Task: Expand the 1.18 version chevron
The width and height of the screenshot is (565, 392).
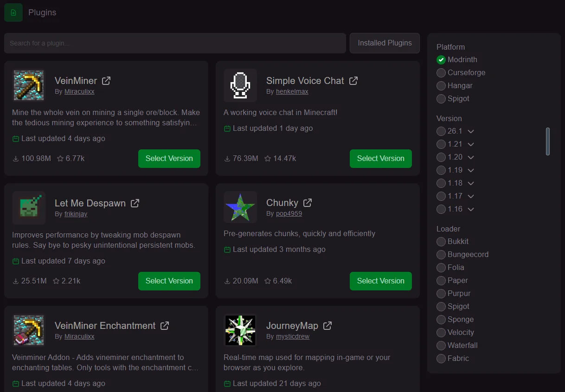Action: coord(471,184)
